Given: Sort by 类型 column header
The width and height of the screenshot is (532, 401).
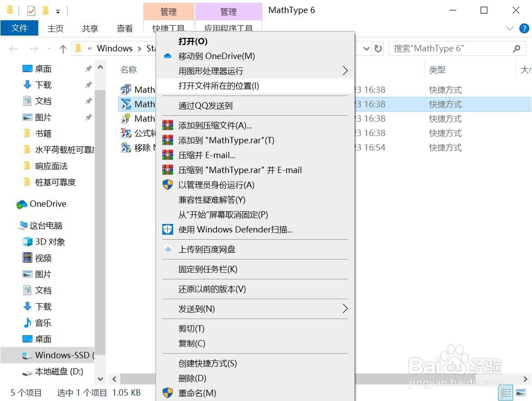Looking at the screenshot, I should 437,70.
